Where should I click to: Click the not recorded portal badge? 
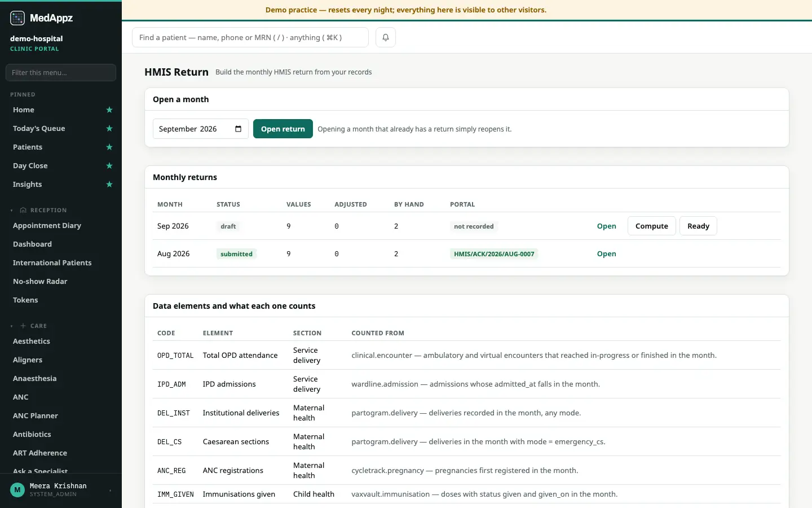[x=474, y=226]
